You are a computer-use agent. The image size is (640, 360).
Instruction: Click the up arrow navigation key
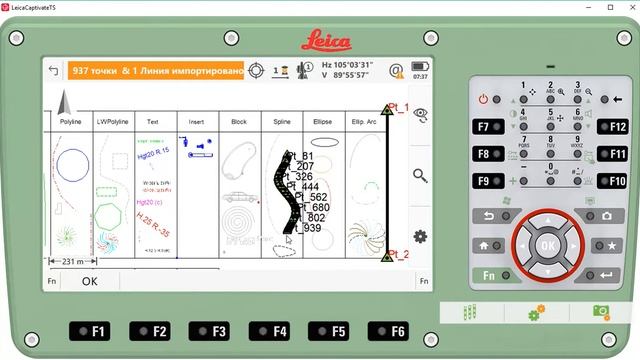click(548, 221)
